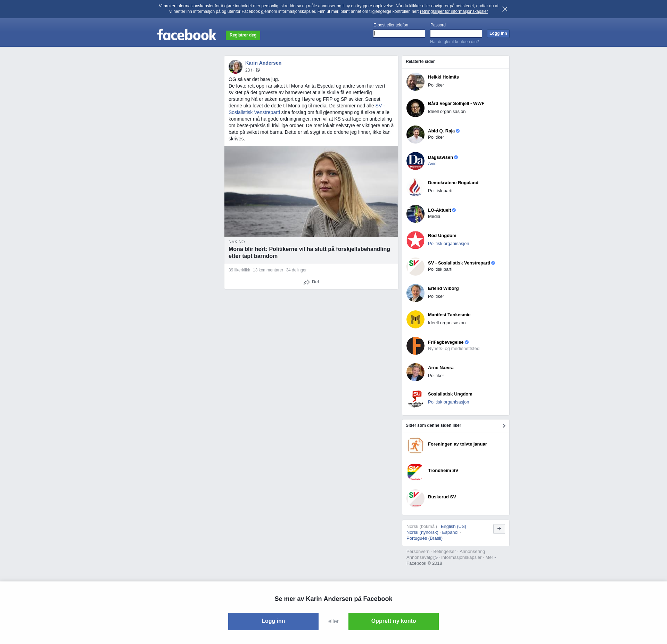Close the cookie notice banner
The height and width of the screenshot is (644, 667).
(x=504, y=9)
